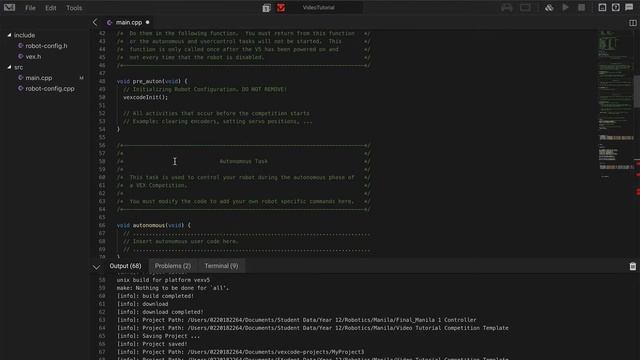Clear the output with trash icon
Screen dimensions: 640x360
pos(633,267)
